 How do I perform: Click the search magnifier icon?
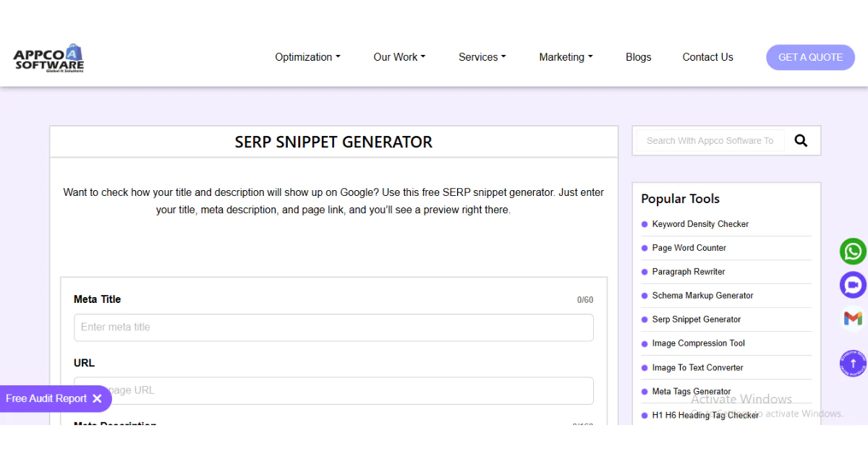coord(801,140)
